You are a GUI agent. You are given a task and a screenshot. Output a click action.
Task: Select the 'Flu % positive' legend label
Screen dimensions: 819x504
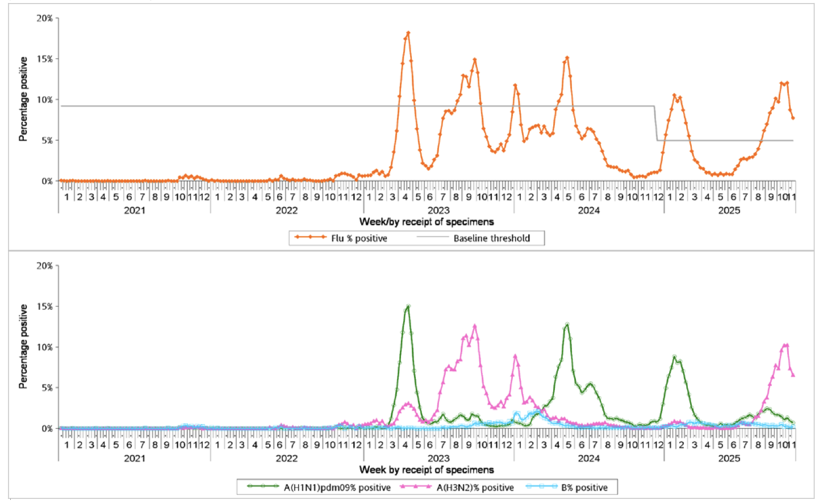coord(359,238)
